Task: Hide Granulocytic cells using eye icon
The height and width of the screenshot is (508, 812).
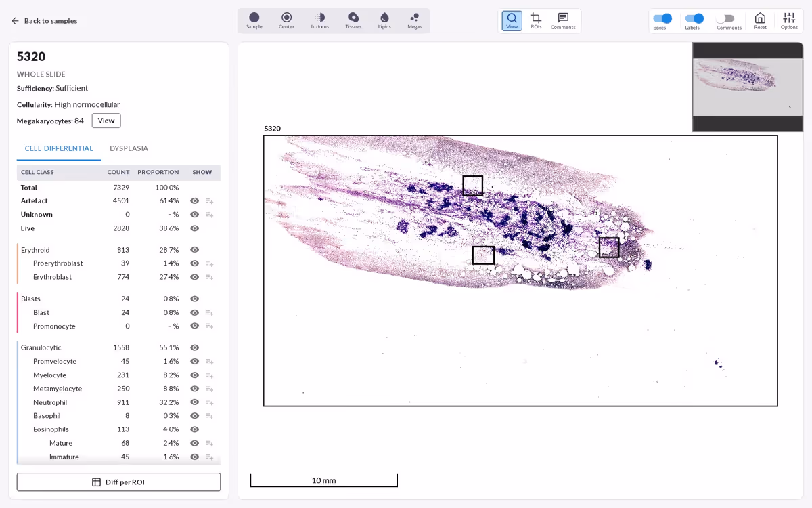Action: click(x=195, y=347)
